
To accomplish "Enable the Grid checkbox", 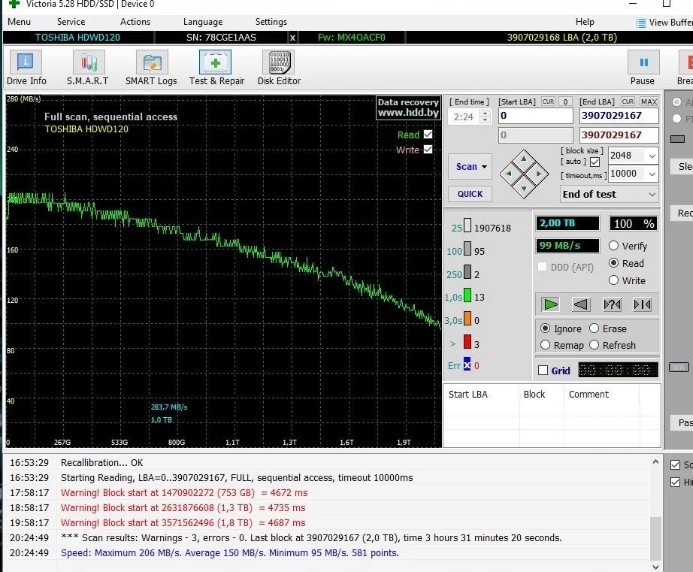I will [x=543, y=370].
